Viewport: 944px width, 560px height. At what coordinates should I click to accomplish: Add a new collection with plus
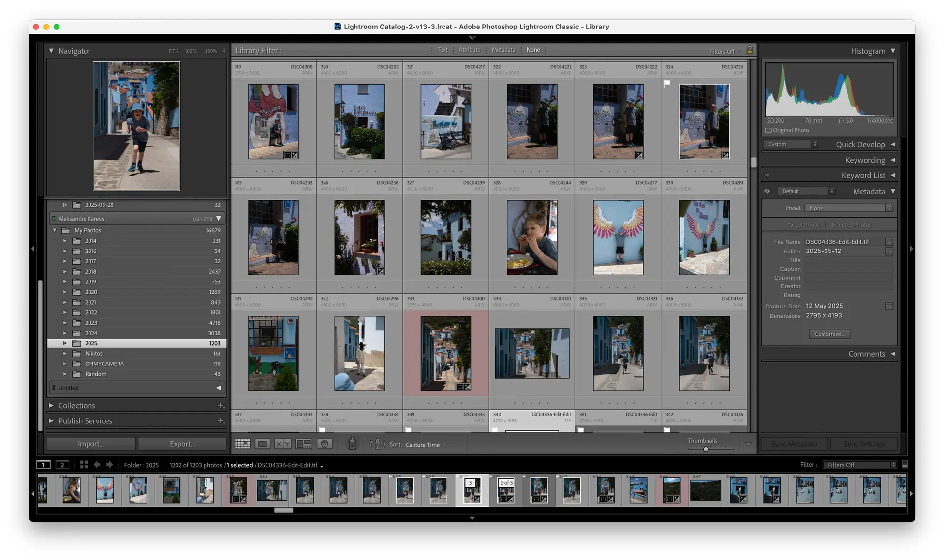(x=221, y=405)
